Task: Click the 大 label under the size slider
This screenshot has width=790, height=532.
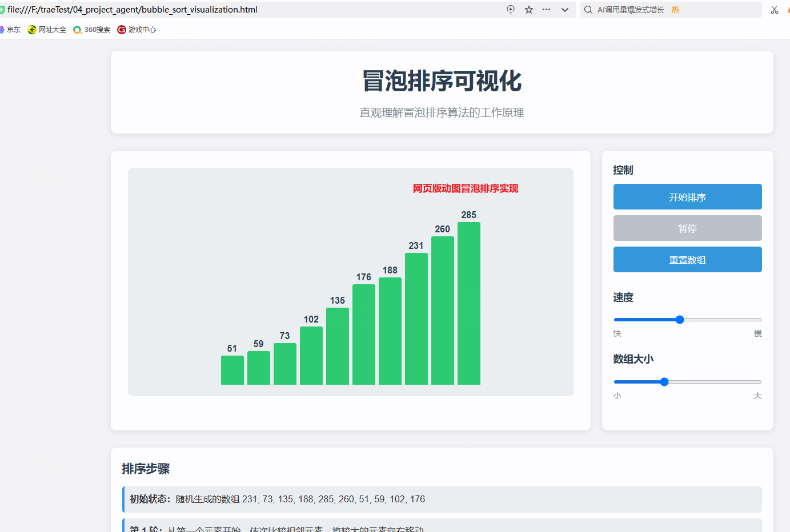Action: click(x=758, y=396)
